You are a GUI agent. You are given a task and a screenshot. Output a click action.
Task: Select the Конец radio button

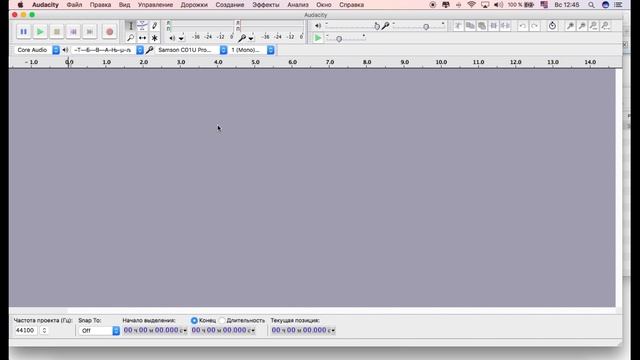(194, 321)
